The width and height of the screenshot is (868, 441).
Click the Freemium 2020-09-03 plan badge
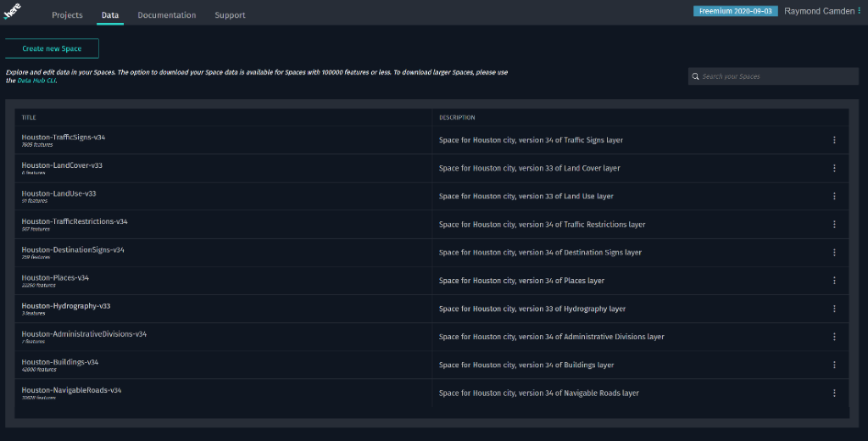[736, 11]
